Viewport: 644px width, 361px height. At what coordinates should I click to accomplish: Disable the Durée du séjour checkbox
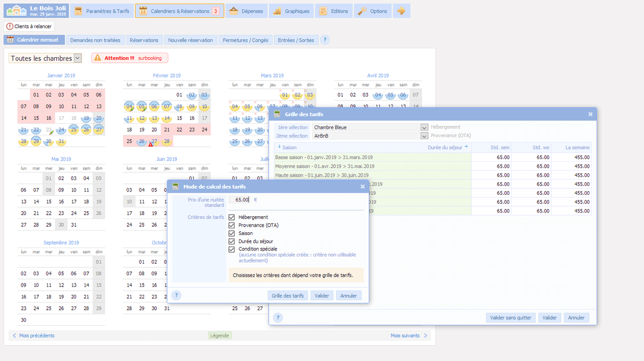tap(232, 242)
